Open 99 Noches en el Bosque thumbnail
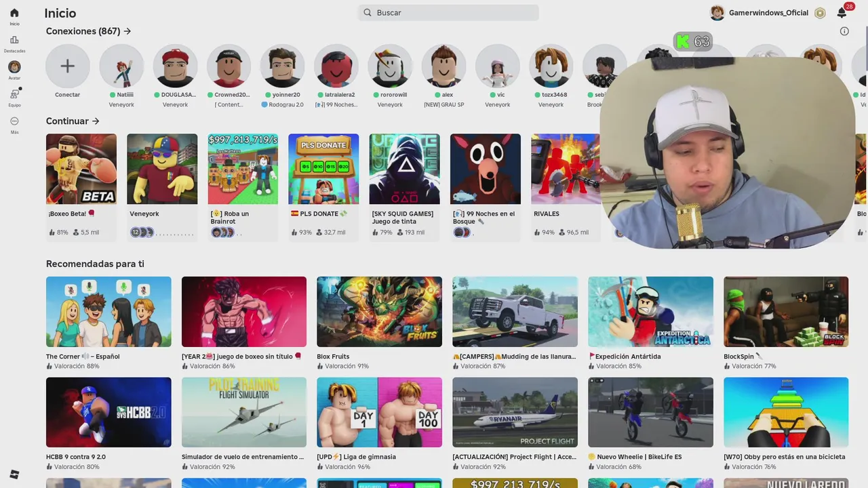 pos(486,169)
